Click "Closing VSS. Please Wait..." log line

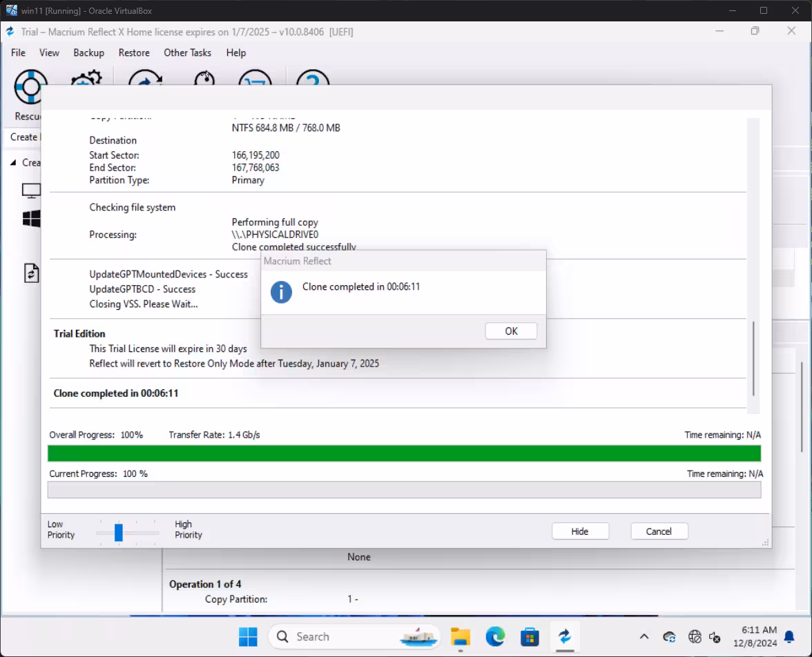tap(144, 304)
